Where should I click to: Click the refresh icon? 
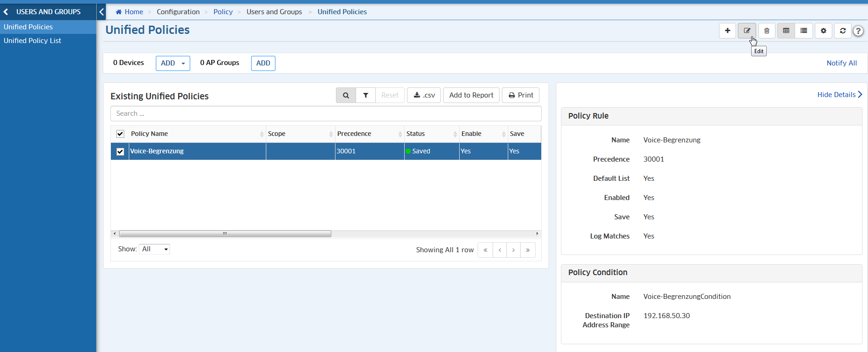pos(843,31)
